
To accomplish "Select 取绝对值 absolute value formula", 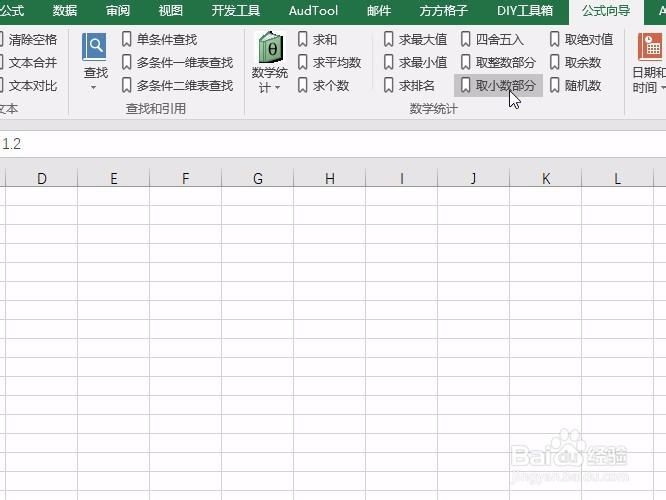I will [581, 40].
